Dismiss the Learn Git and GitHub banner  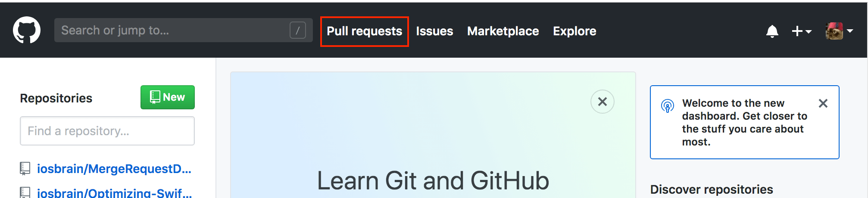tap(602, 102)
